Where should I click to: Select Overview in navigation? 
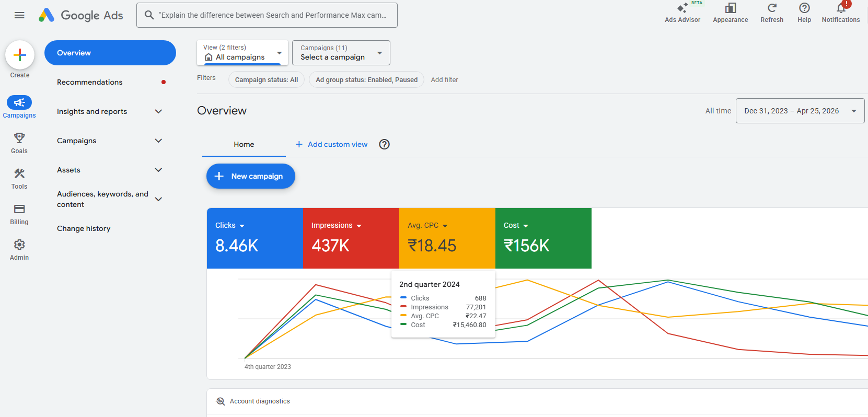(x=110, y=53)
